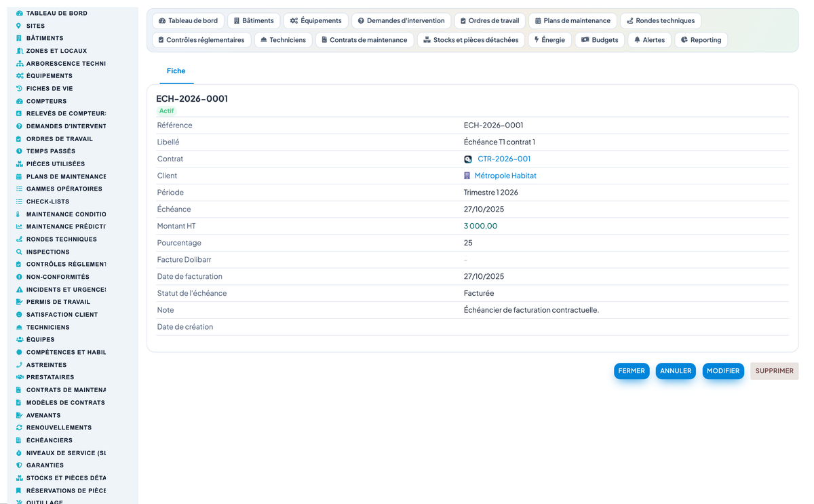This screenshot has width=814, height=504.
Task: Open Gammes opératoires sidebar entry
Action: [x=60, y=189]
